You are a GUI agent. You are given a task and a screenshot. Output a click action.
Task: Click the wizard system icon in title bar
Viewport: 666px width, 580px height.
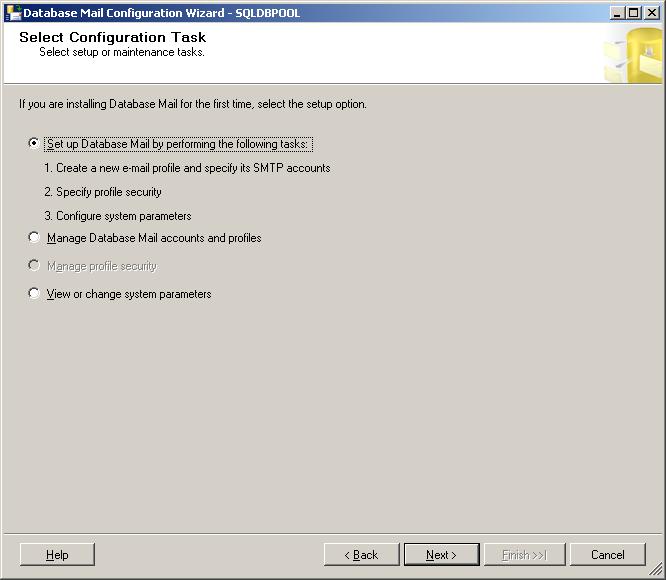coord(13,13)
